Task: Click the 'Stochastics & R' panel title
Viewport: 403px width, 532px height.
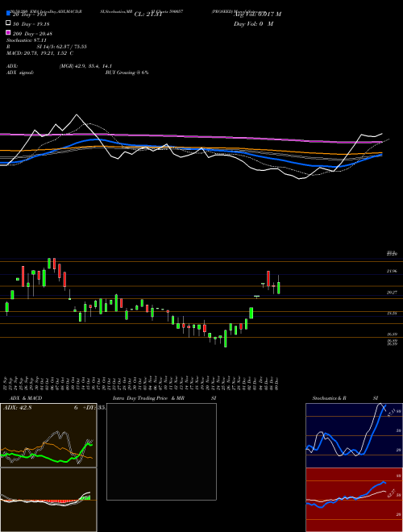Action: pyautogui.click(x=329, y=398)
